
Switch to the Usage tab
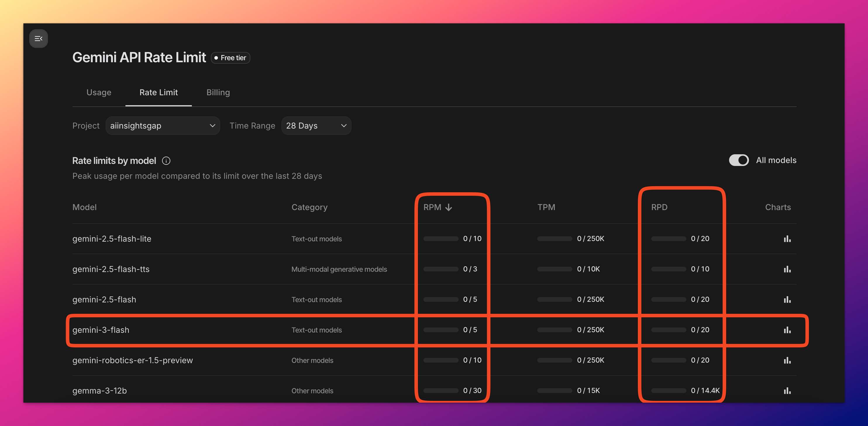coord(99,92)
